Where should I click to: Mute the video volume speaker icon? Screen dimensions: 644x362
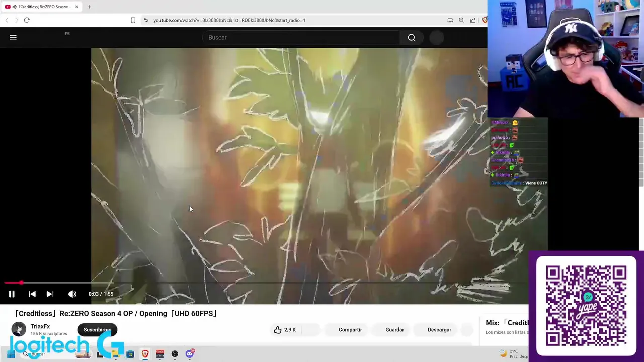[x=72, y=294]
